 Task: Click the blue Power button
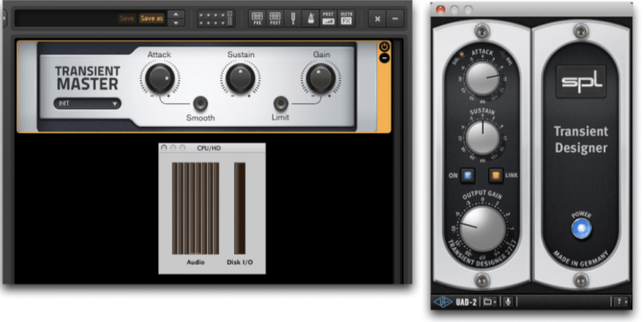click(581, 229)
